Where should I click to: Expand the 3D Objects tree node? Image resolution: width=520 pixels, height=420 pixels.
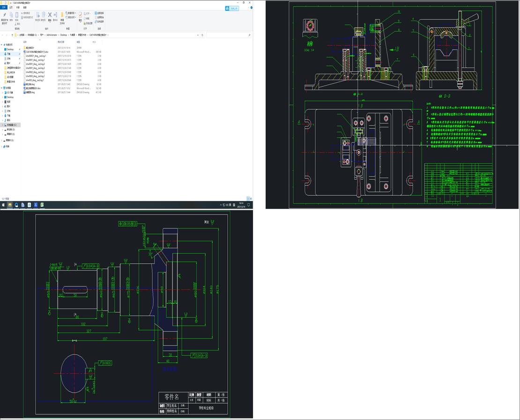tap(2, 92)
